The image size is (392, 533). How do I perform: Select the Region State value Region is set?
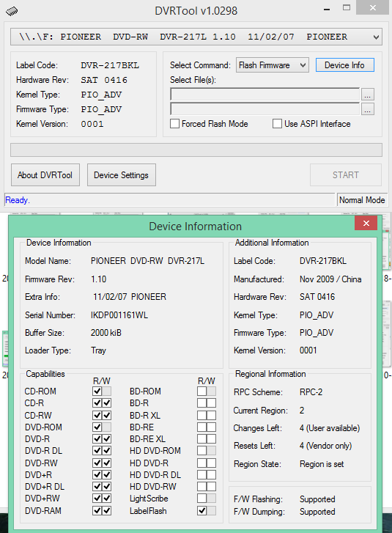point(322,464)
